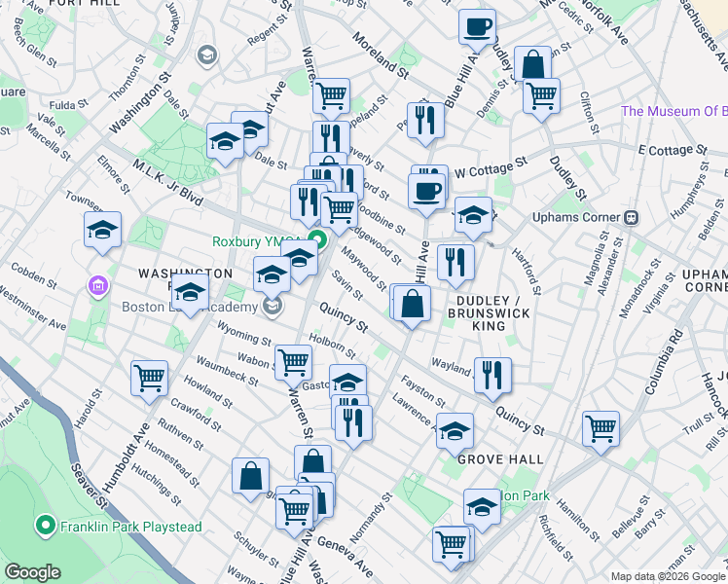Select the Normandy St label
Viewport: 728px width, 584px height.
[x=371, y=518]
